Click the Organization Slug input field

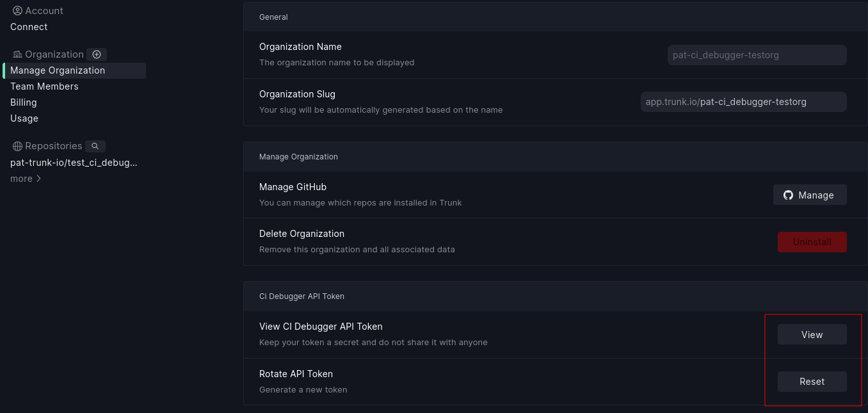point(744,102)
